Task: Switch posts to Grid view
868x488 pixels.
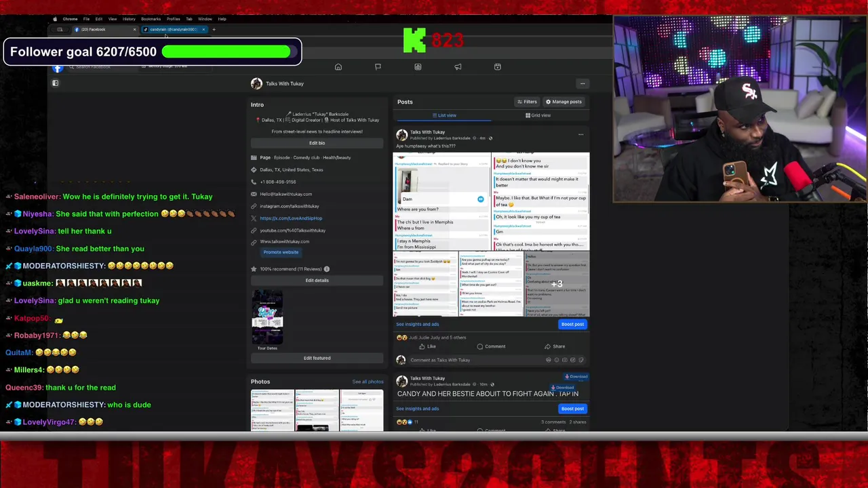Action: pyautogui.click(x=538, y=115)
